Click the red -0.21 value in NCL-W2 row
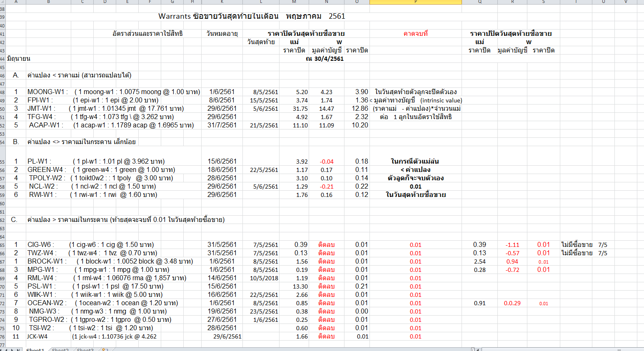Viewport: 644px width, 351px height. pyautogui.click(x=327, y=187)
